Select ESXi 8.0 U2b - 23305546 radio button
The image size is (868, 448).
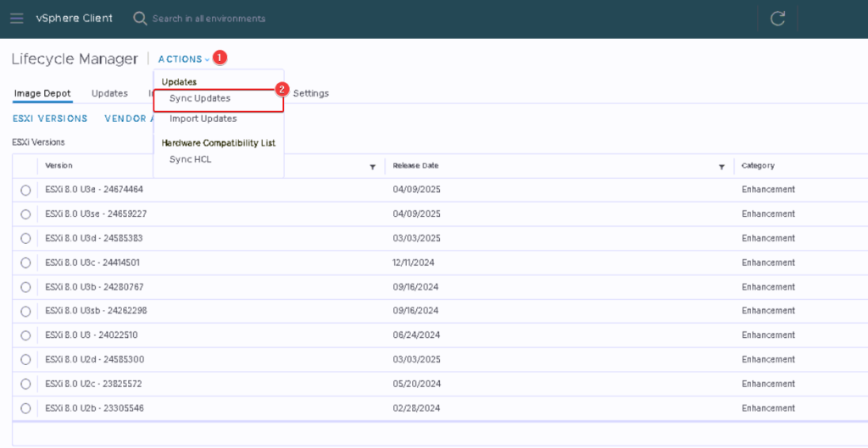[25, 409]
